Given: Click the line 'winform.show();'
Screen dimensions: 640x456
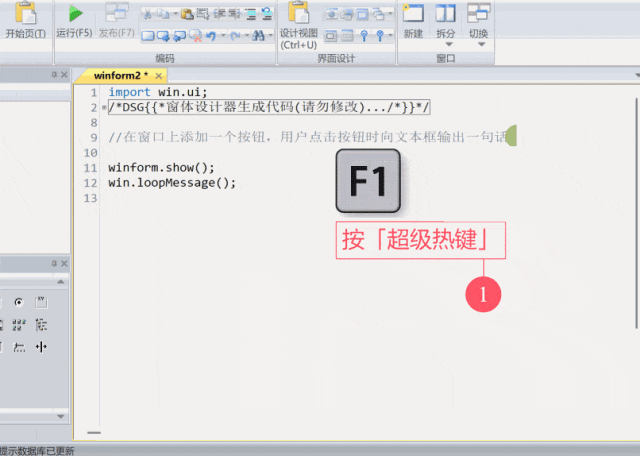Looking at the screenshot, I should (x=161, y=167).
